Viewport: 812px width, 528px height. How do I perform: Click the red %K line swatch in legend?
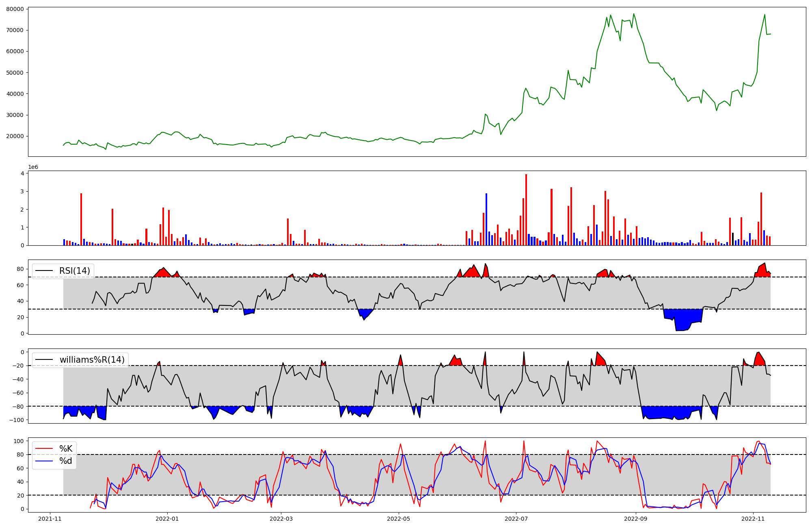coord(44,448)
